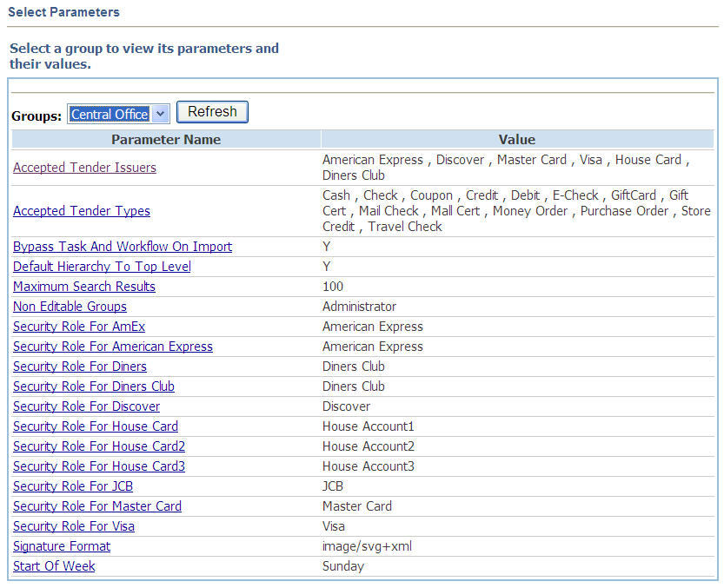Open the Non Editable Groups parameter

[x=70, y=307]
